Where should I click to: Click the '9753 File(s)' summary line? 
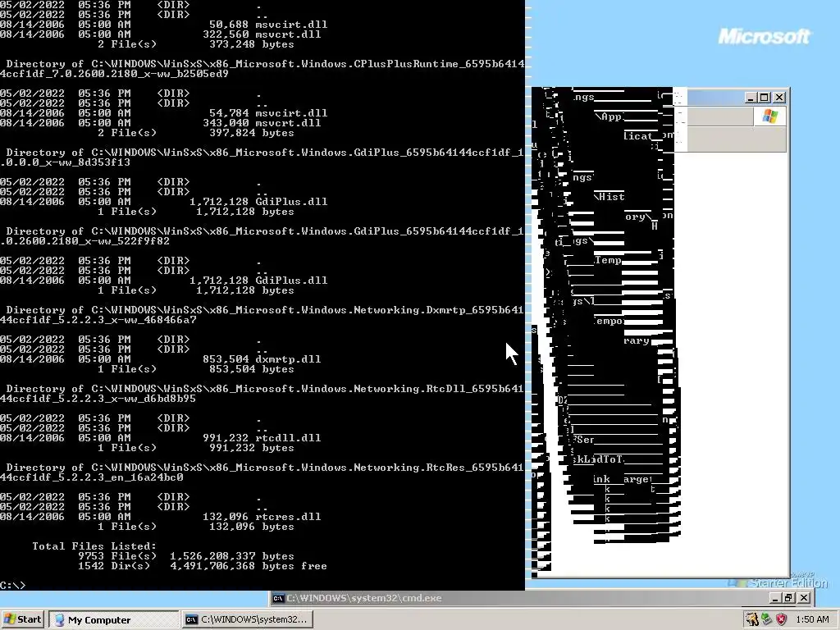pos(186,556)
